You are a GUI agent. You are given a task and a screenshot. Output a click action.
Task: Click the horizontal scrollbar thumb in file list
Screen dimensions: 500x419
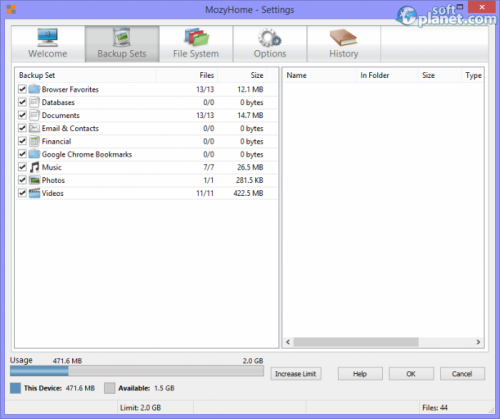(356, 342)
